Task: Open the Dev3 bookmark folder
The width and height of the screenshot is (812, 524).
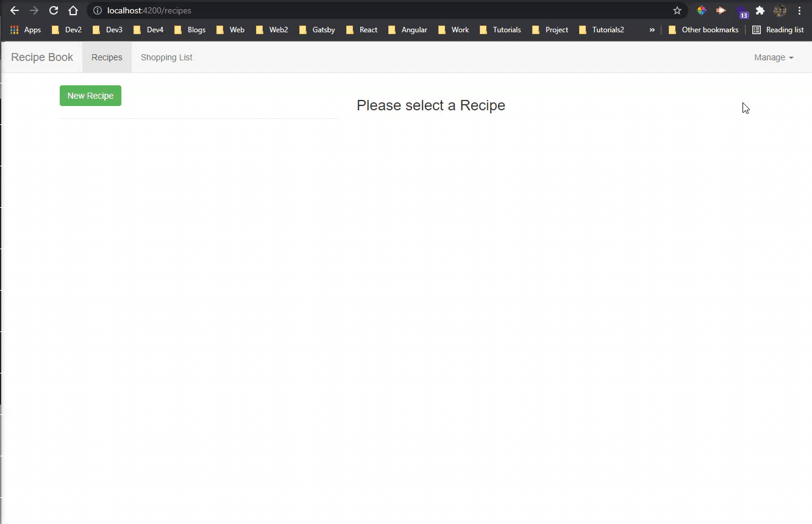Action: coord(108,29)
